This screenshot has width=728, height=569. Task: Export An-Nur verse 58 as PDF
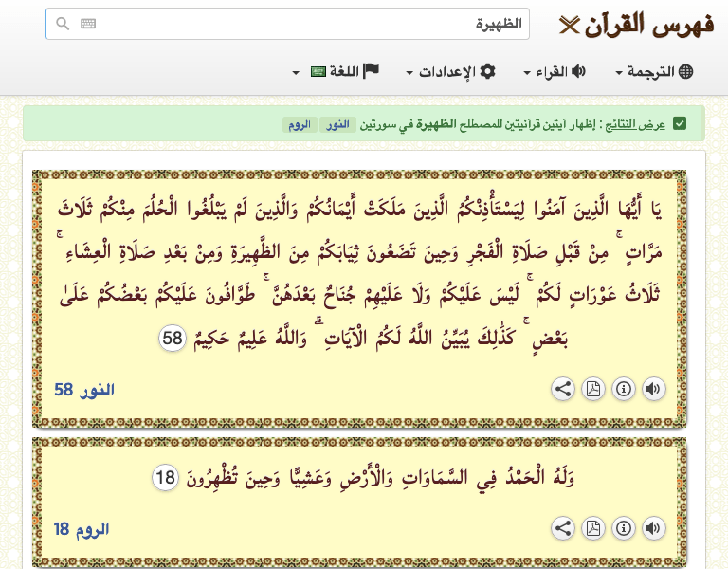[592, 389]
